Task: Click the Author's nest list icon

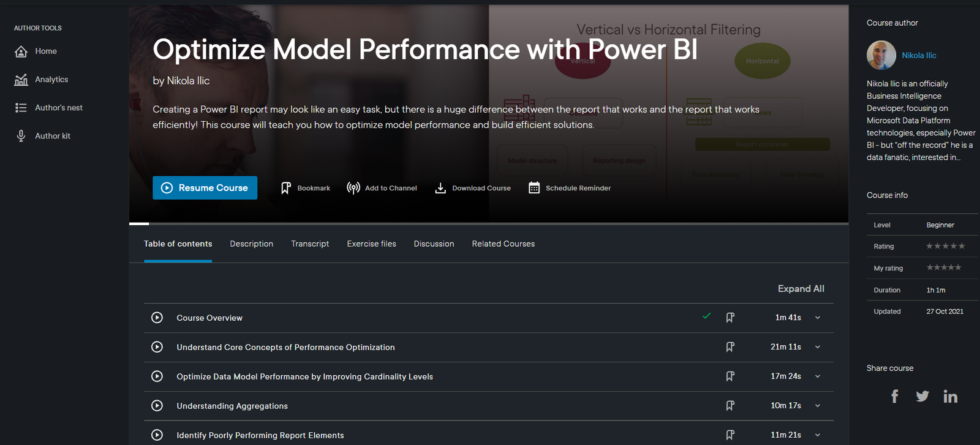Action: [x=21, y=108]
